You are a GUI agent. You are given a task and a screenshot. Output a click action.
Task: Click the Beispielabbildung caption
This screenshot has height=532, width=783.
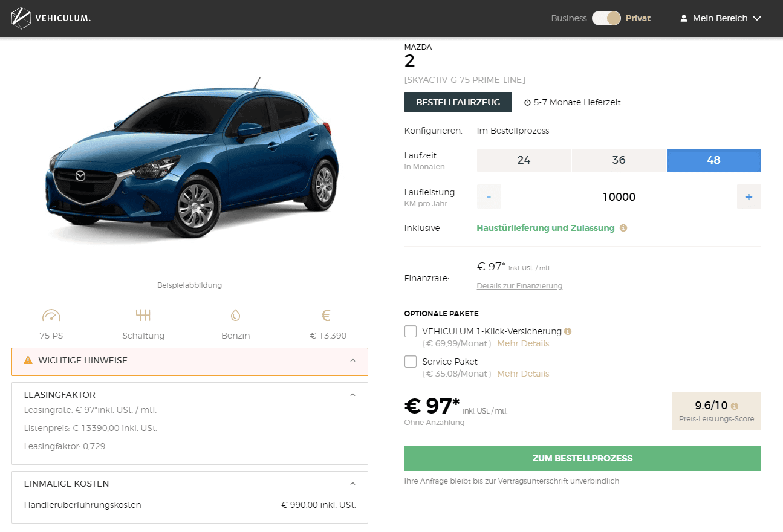coord(189,285)
